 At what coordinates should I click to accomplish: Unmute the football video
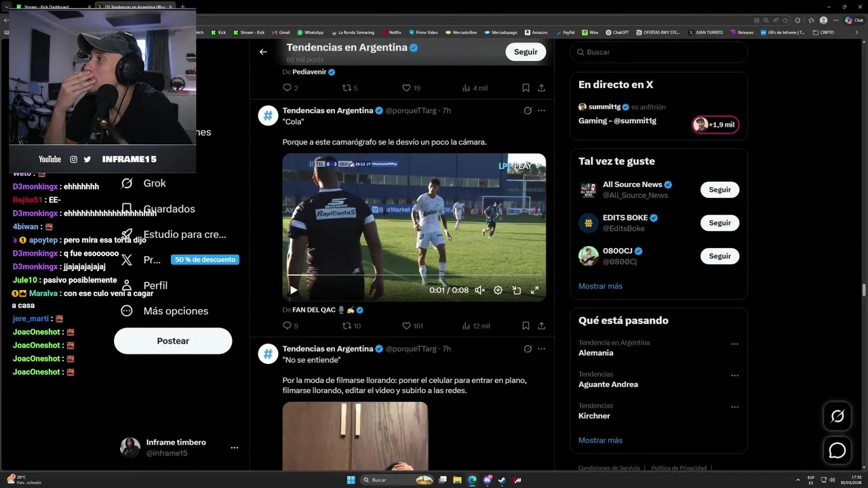coord(479,290)
